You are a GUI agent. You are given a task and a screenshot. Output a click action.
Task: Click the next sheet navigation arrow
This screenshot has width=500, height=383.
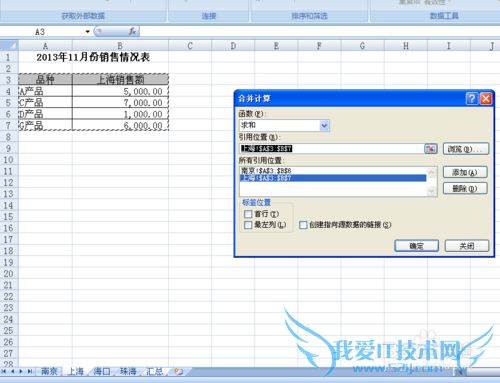click(x=21, y=371)
